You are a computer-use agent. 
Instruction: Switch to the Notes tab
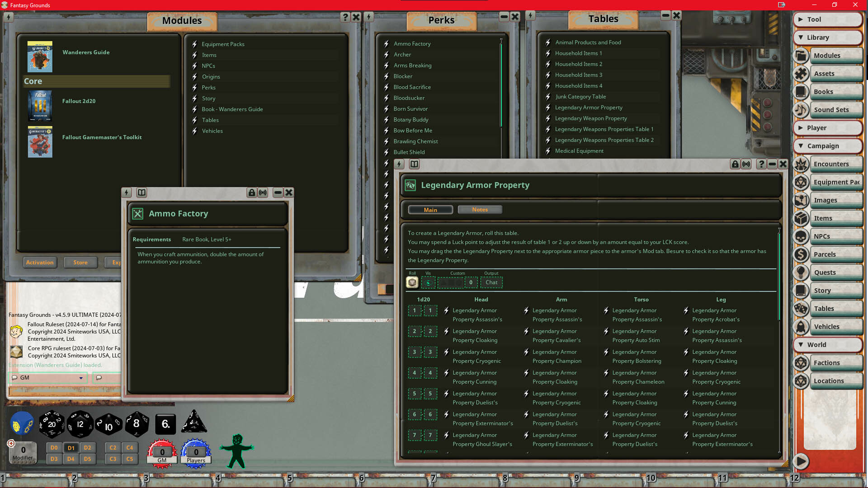tap(480, 209)
